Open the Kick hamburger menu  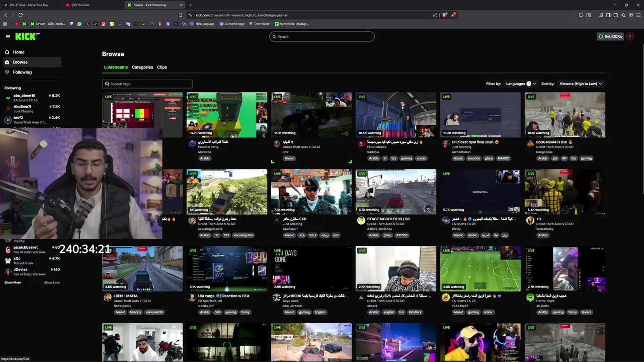8,36
